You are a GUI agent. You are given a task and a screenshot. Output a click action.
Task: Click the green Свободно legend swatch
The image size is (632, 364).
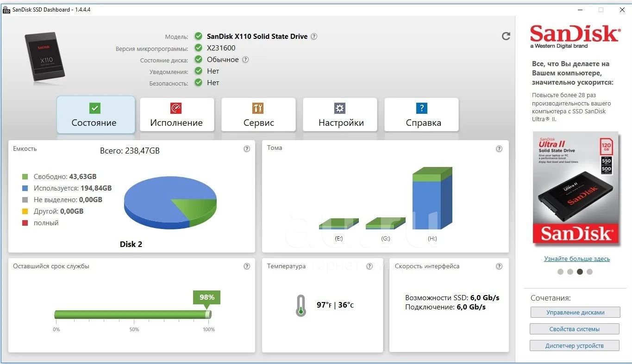pos(25,177)
